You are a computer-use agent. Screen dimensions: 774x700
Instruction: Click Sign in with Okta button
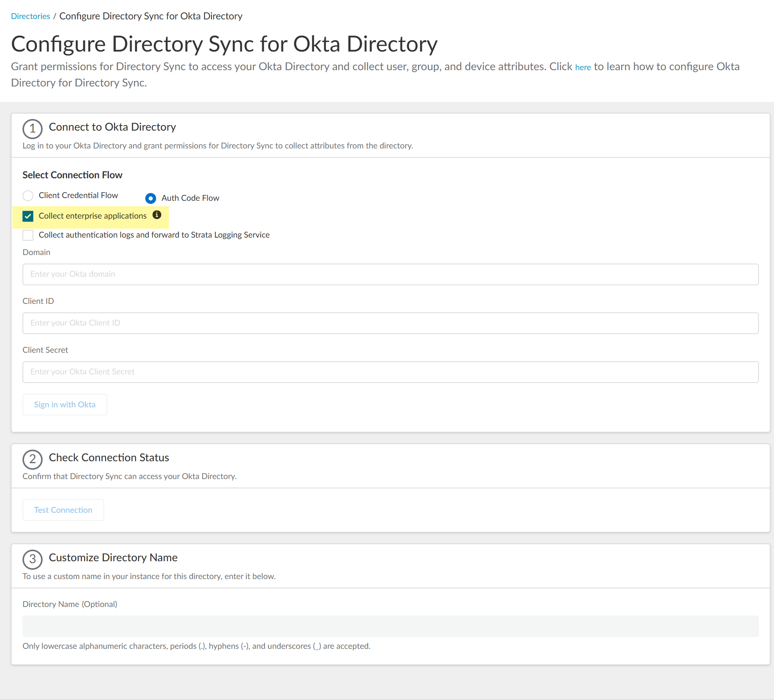tap(65, 404)
